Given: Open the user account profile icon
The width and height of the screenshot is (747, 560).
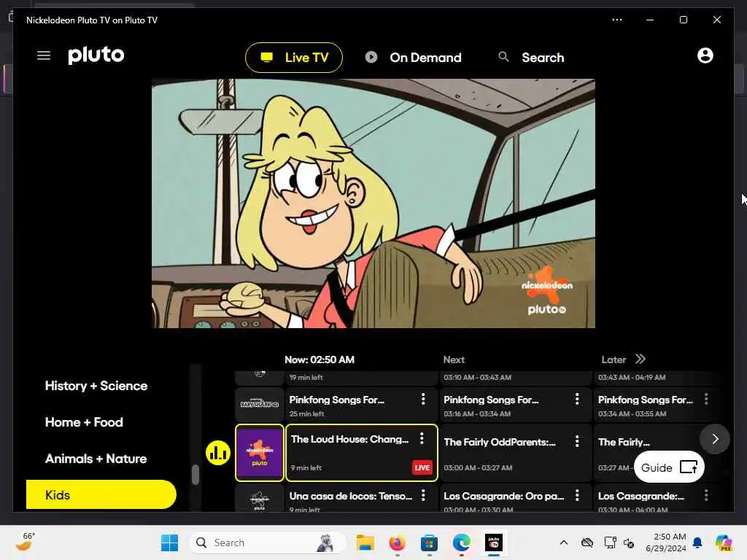Looking at the screenshot, I should click(705, 55).
